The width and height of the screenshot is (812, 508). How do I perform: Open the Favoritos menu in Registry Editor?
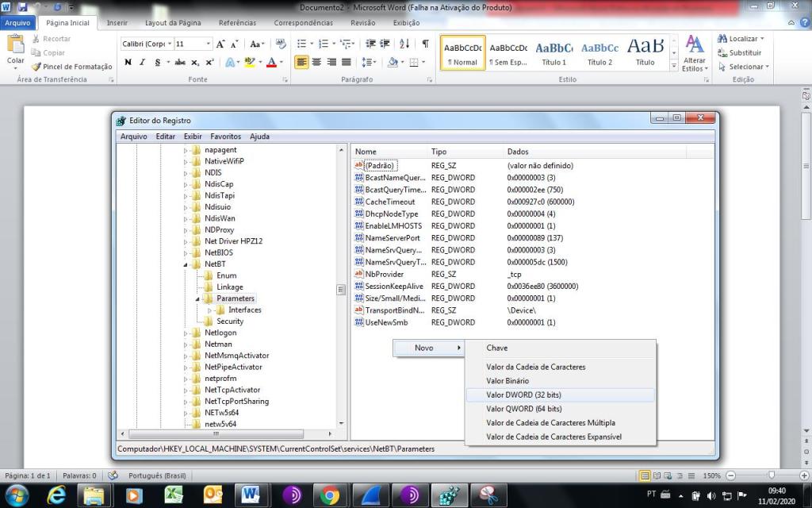point(225,137)
